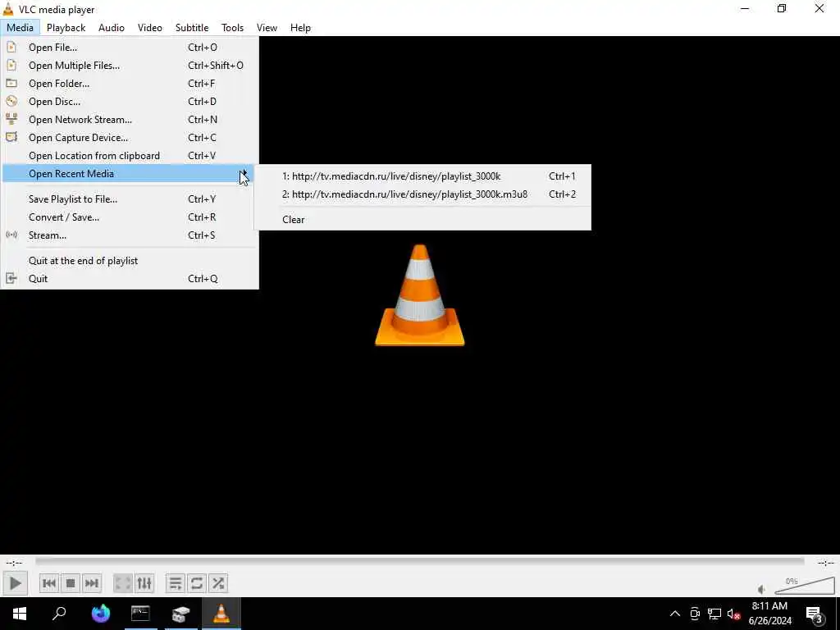
Task: Mute audio via speaker icon
Action: point(761,589)
